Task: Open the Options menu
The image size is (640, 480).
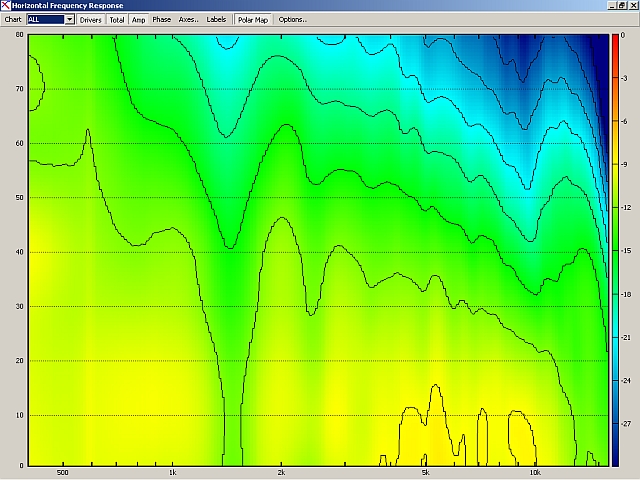Action: tap(292, 20)
